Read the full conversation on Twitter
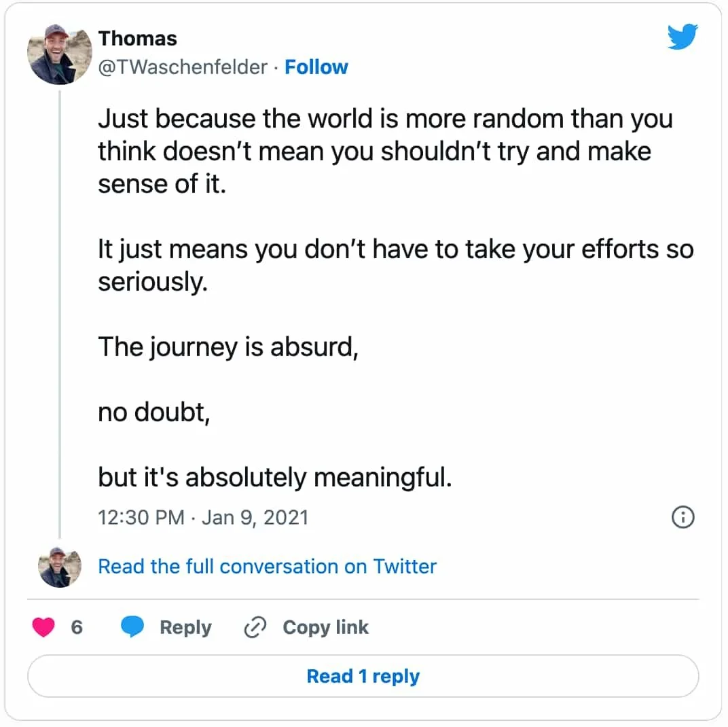The height and width of the screenshot is (727, 728). (x=268, y=567)
